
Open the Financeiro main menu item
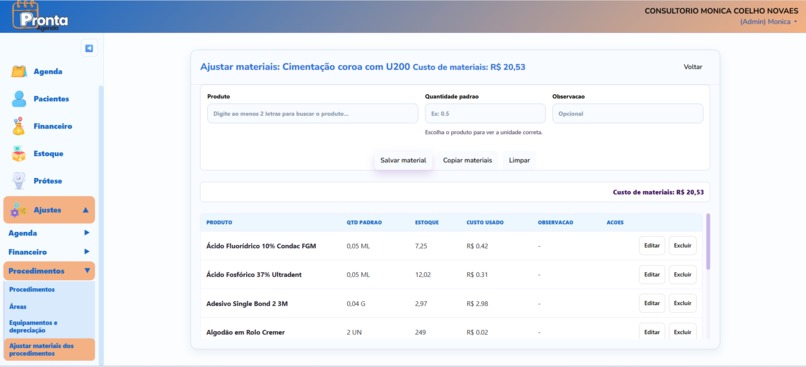tap(52, 126)
